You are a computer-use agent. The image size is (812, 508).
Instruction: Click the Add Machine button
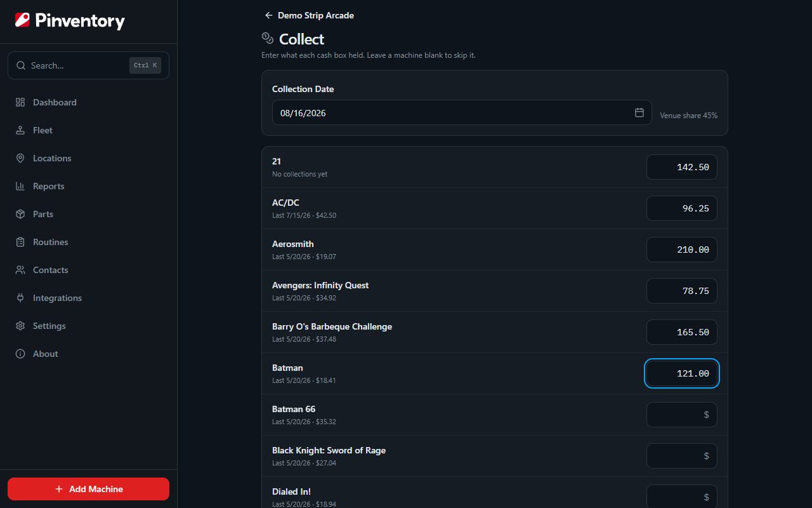(x=88, y=489)
